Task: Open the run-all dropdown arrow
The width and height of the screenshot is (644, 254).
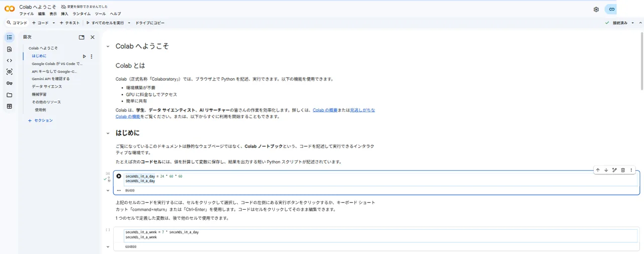Action: coord(129,23)
